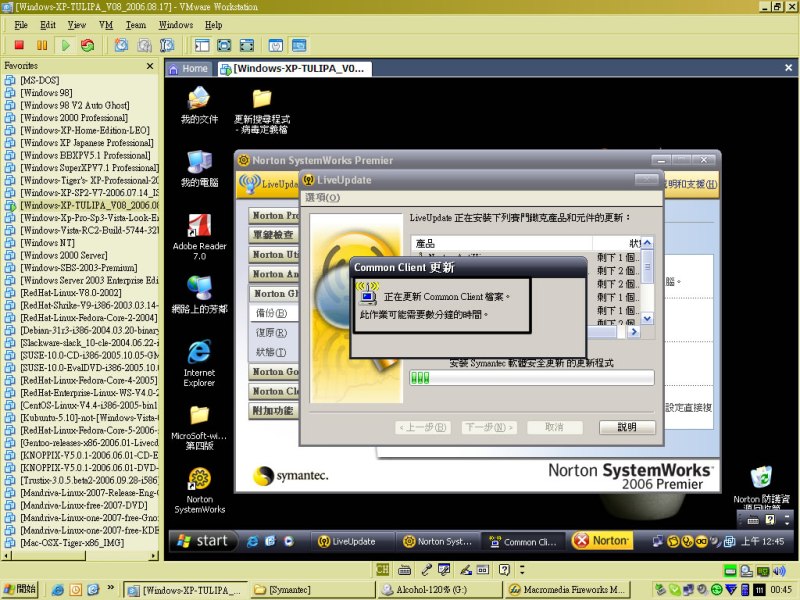Select [Windows 98] in Favorites

(46, 92)
